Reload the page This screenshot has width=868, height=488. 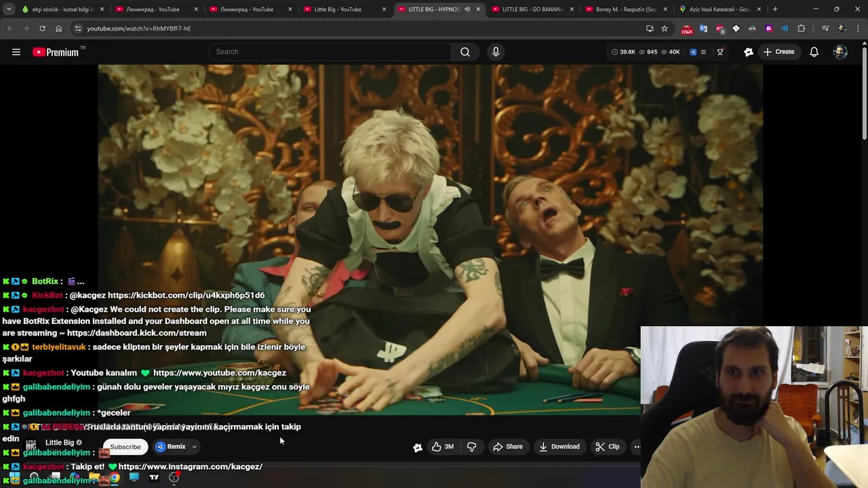42,28
